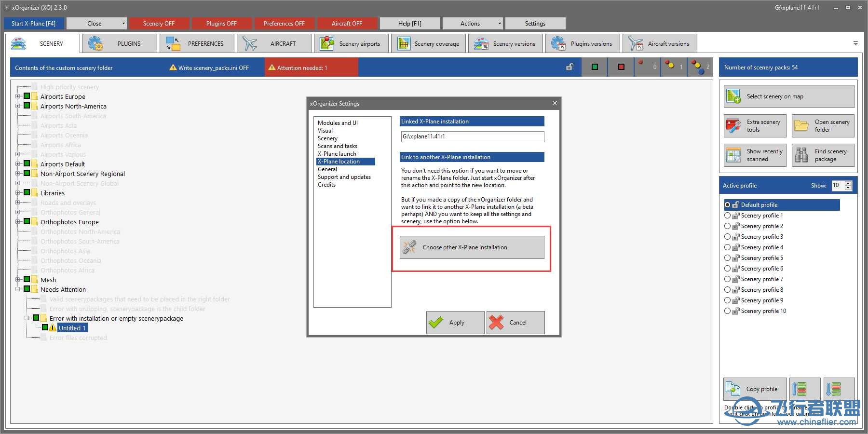The height and width of the screenshot is (434, 868).
Task: Click the Copy profile button
Action: click(755, 389)
